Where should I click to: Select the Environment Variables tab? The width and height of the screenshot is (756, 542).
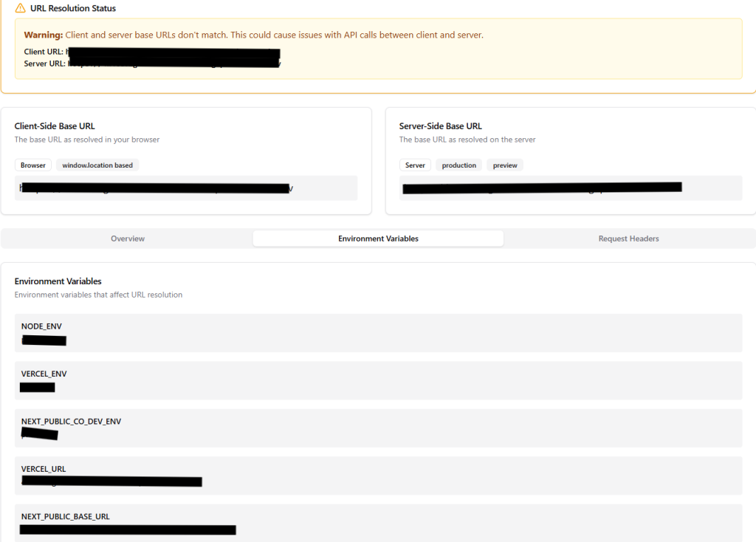pyautogui.click(x=378, y=239)
